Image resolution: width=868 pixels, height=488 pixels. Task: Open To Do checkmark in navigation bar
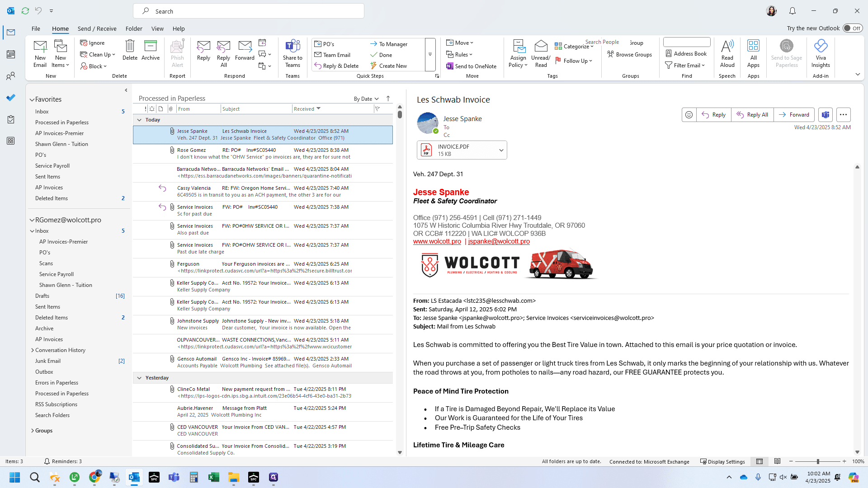click(x=11, y=98)
